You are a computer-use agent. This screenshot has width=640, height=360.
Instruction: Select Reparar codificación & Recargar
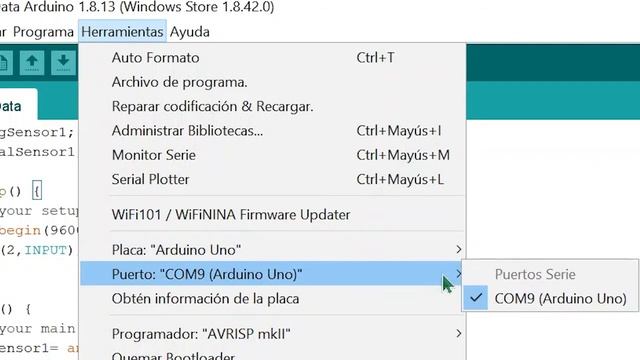click(x=273, y=107)
